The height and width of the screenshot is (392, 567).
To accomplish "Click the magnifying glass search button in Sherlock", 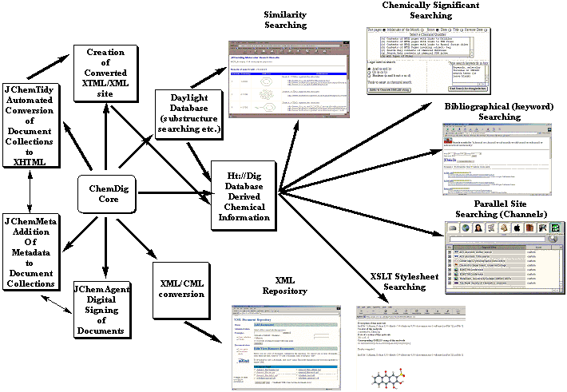I will (553, 239).
